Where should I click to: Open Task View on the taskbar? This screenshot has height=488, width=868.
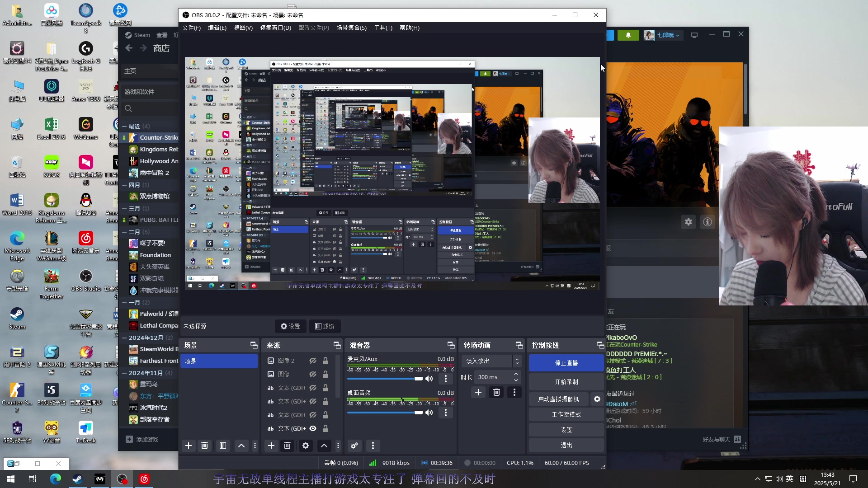[33, 479]
